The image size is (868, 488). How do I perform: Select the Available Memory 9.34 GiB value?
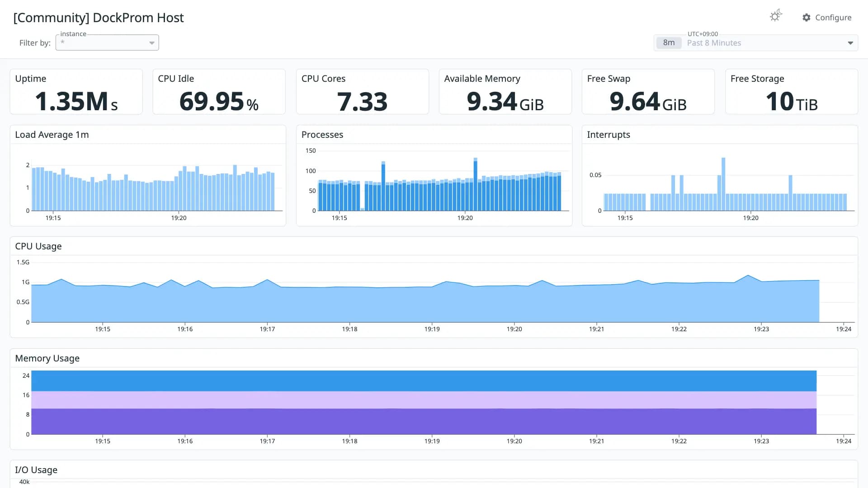tap(505, 101)
